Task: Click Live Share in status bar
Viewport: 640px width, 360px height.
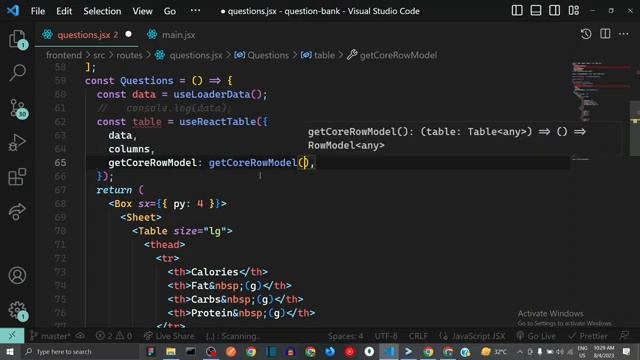Action: pos(169,336)
